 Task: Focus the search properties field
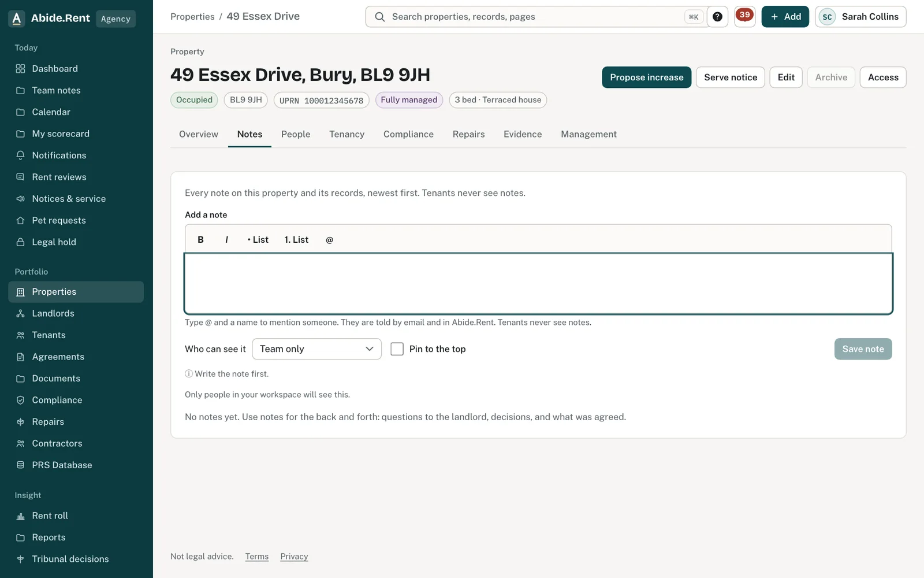click(x=537, y=17)
